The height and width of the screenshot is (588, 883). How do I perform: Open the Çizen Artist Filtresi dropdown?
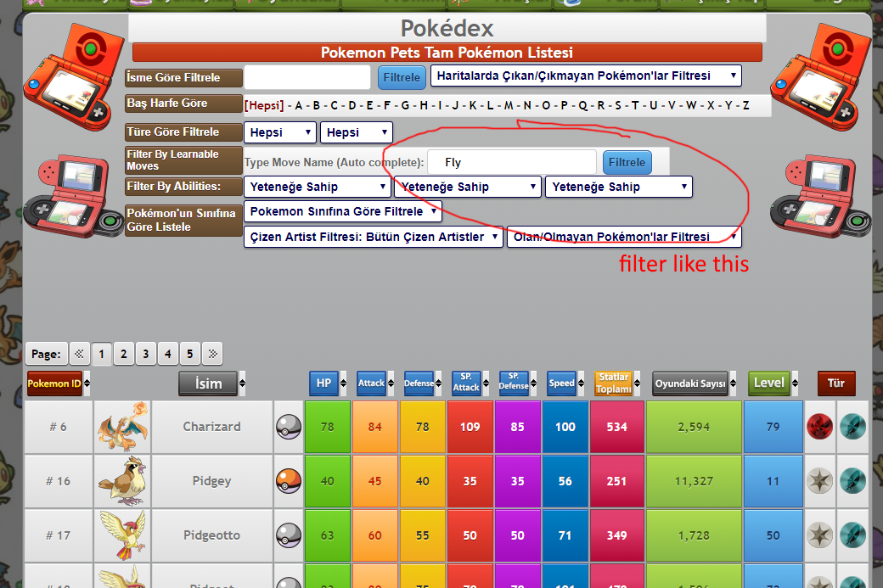(x=374, y=237)
